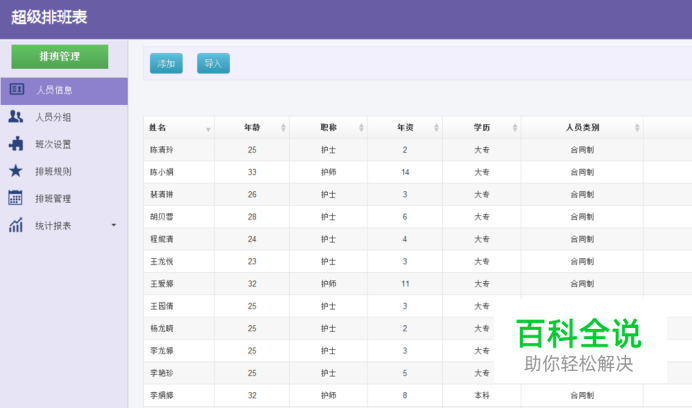Click the 本科 education cell

click(x=482, y=396)
